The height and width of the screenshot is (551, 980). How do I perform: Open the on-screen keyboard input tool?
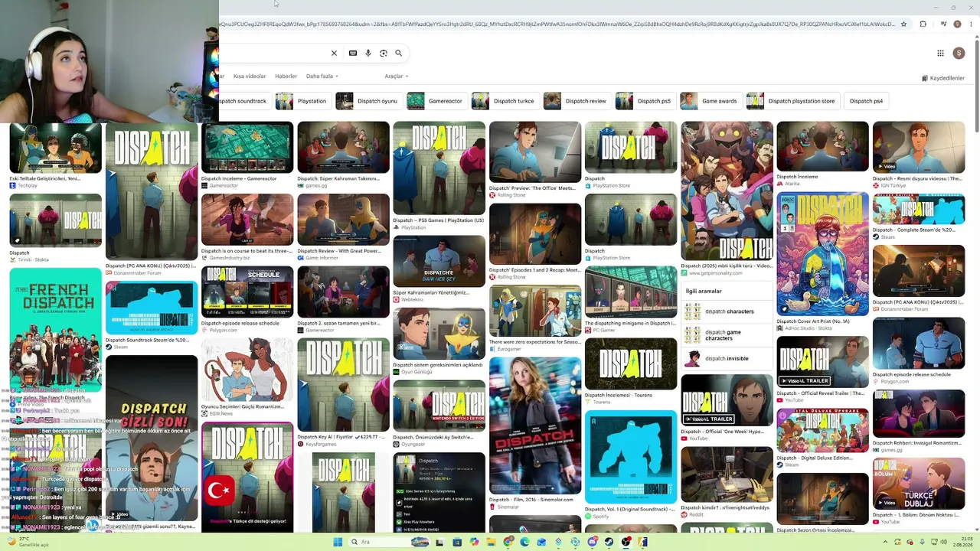[x=353, y=53]
